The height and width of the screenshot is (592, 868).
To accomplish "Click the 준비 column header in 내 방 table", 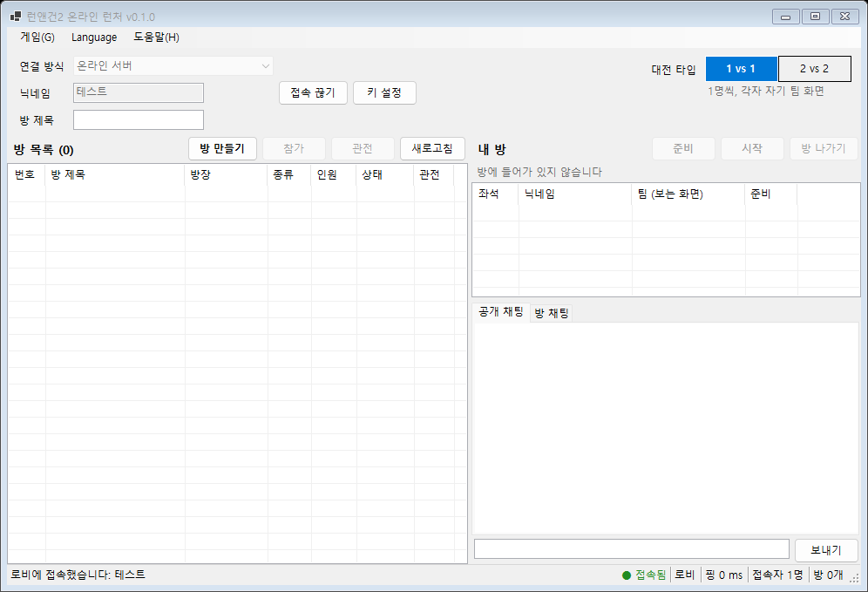I will pyautogui.click(x=771, y=194).
